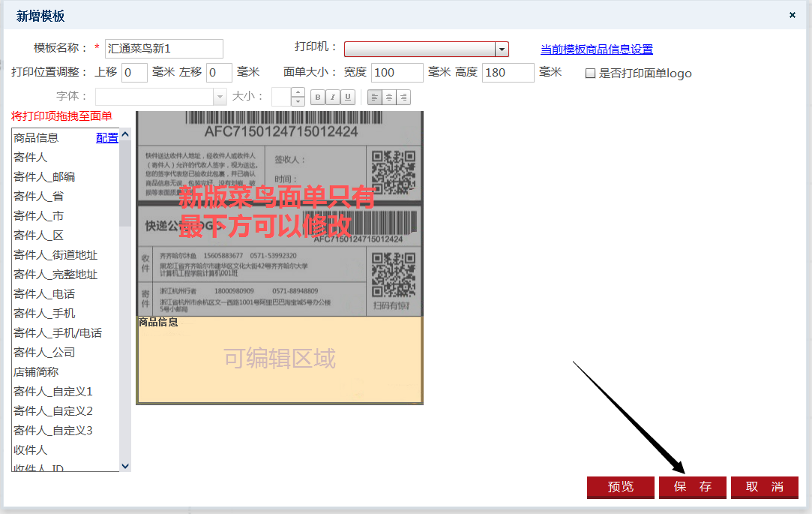Close the 新增模板 dialog
812x514 pixels.
coord(793,15)
